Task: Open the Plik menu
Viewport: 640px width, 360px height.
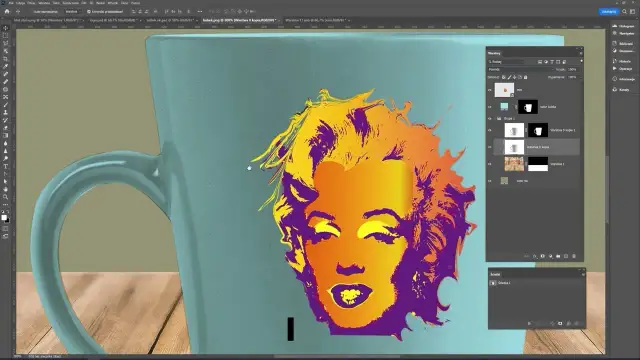Action: click(11, 3)
